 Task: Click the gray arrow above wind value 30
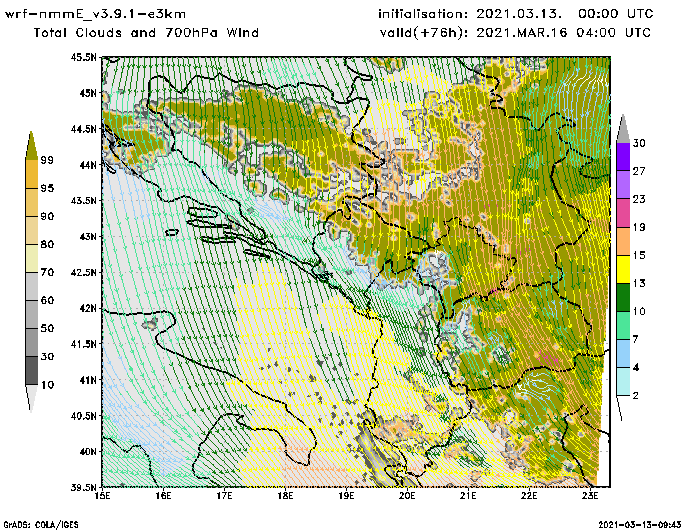pyautogui.click(x=623, y=129)
